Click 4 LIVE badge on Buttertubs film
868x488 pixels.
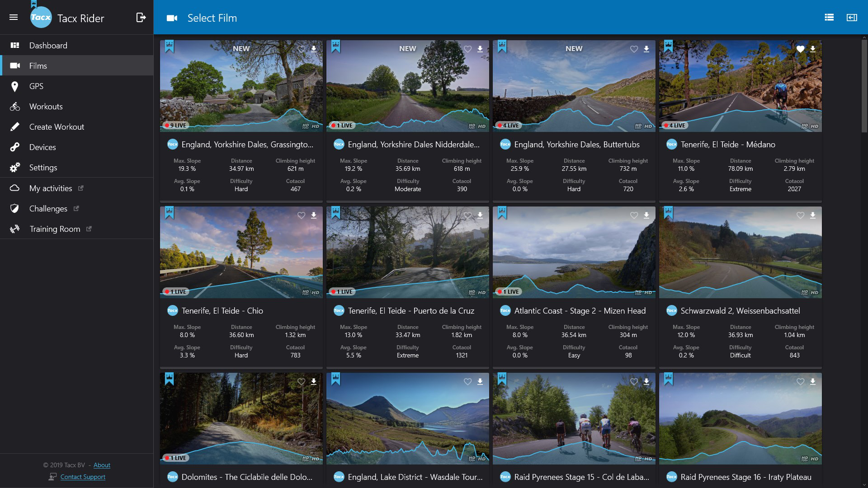tap(508, 125)
